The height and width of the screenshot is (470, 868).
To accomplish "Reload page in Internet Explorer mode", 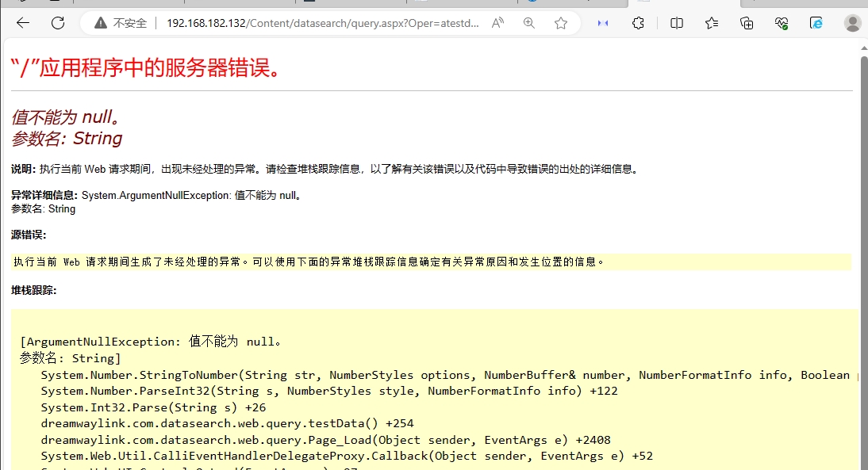I will click(816, 23).
